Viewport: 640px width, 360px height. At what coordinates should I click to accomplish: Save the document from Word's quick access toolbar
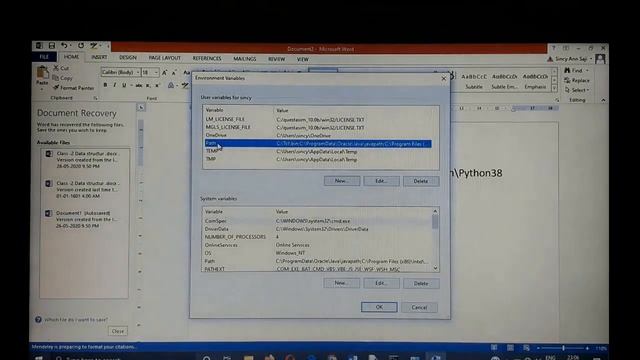[x=52, y=45]
